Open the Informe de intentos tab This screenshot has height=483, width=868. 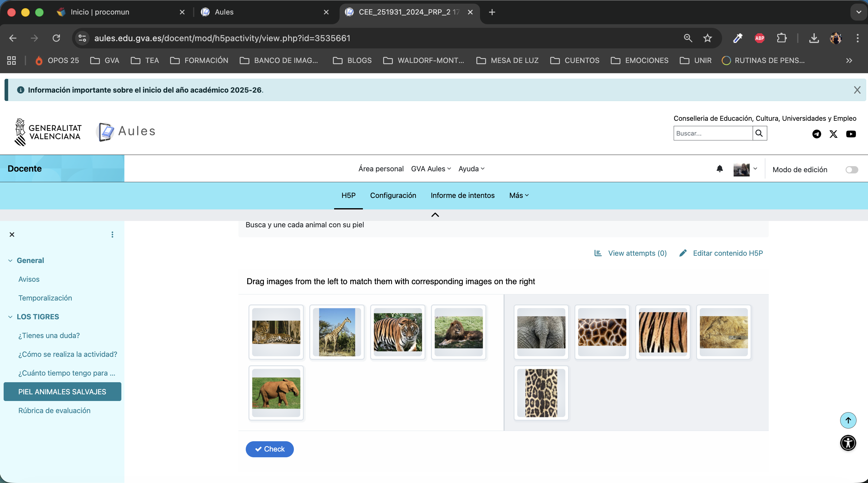[x=462, y=195]
